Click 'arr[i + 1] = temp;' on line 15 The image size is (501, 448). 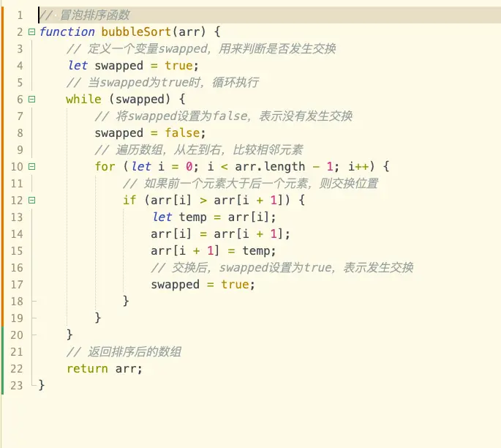click(x=214, y=250)
